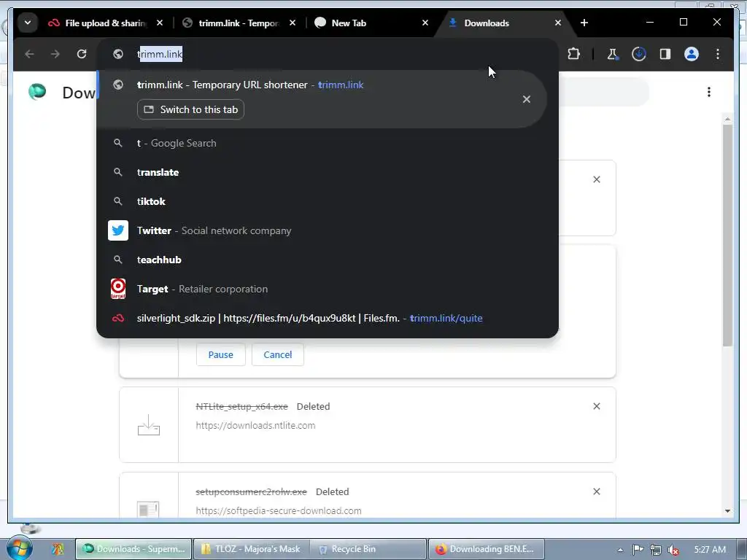This screenshot has width=747, height=560.
Task: Click the setupconsumerc2rolw.exe file name
Action: (x=251, y=492)
